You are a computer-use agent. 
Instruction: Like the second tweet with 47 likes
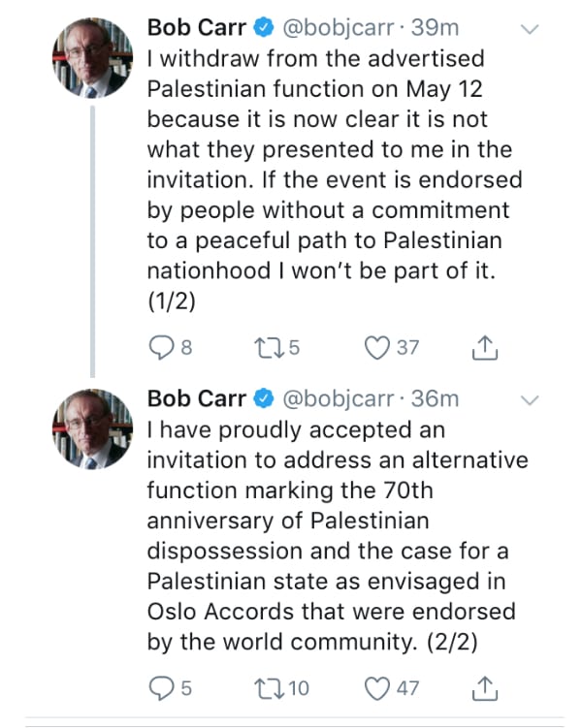[376, 687]
